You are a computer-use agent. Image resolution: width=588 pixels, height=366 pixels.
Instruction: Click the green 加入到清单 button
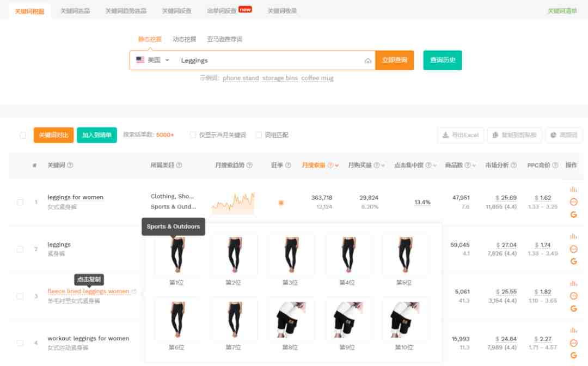pyautogui.click(x=97, y=135)
